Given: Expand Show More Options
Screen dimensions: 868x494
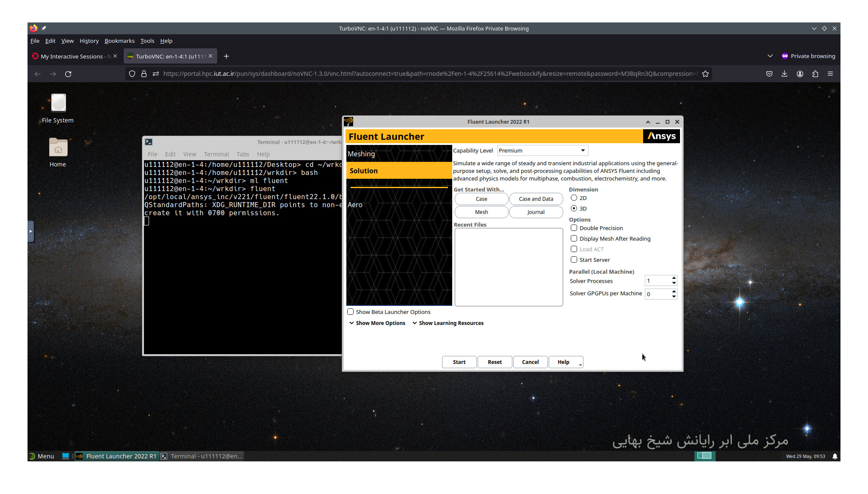Looking at the screenshot, I should point(377,323).
